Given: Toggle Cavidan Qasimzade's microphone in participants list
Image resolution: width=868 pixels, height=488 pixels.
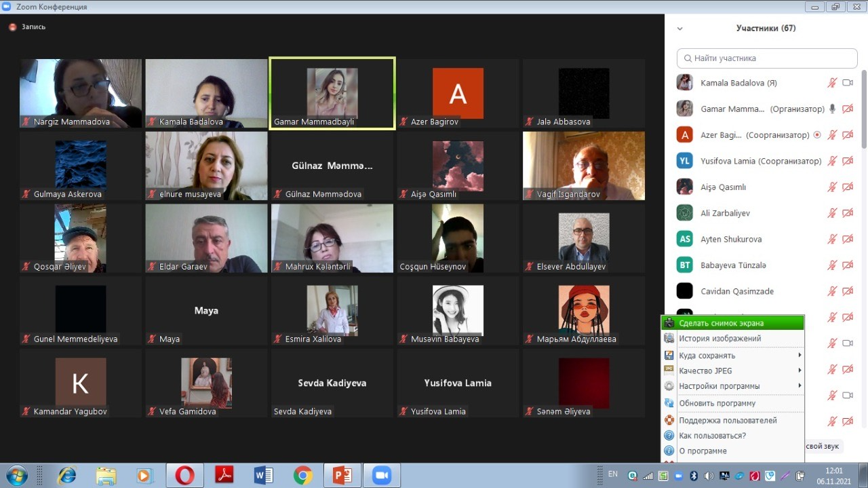Looking at the screenshot, I should [832, 291].
